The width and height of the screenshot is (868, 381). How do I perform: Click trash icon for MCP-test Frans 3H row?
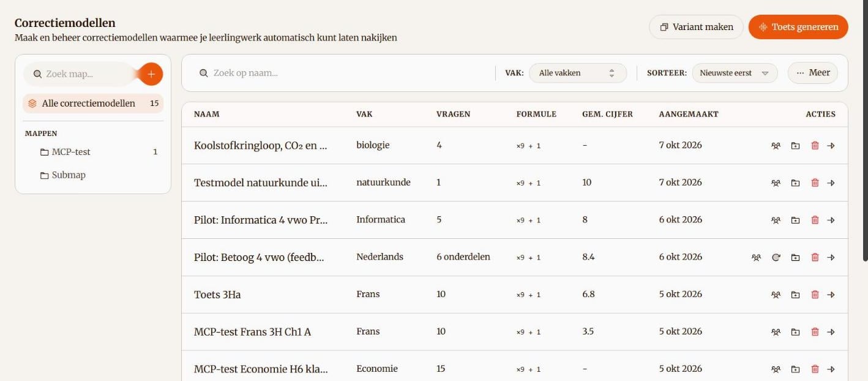click(x=815, y=333)
